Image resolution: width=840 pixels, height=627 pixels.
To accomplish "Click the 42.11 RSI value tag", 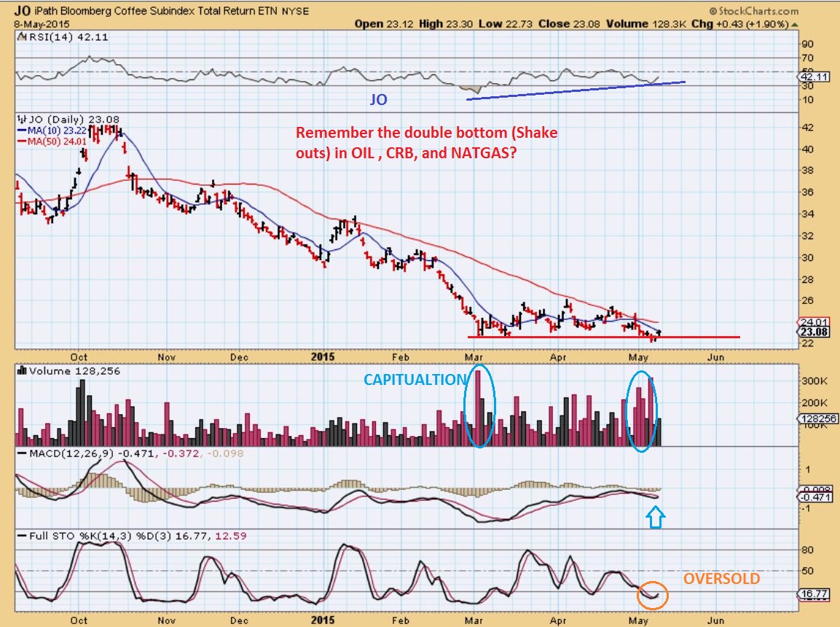I will tap(815, 77).
